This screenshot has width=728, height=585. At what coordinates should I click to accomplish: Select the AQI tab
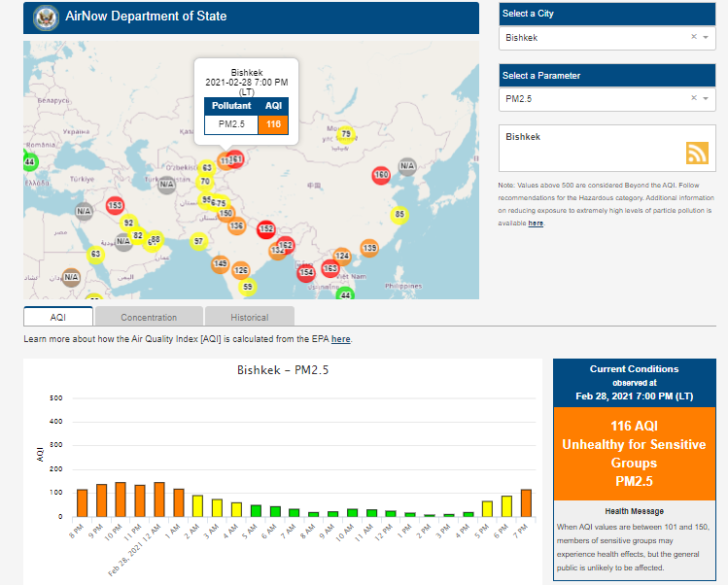(x=58, y=317)
